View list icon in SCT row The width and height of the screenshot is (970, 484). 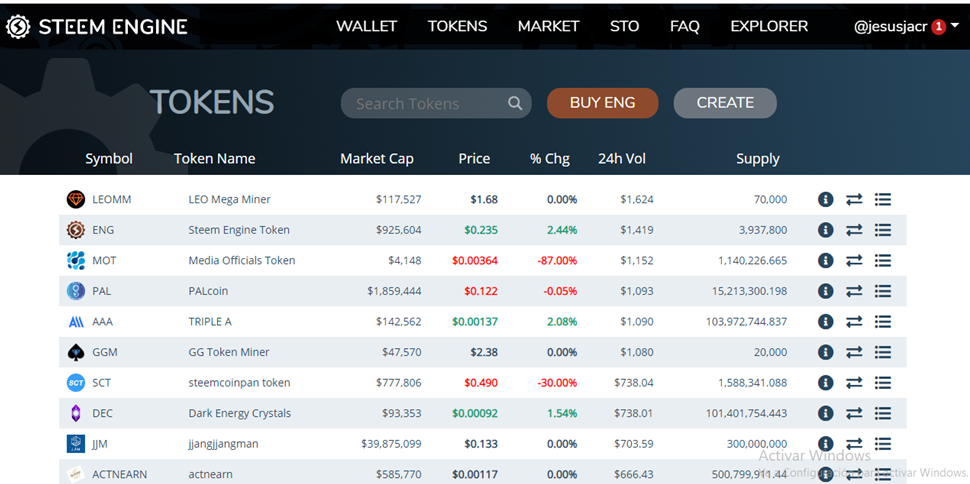(883, 382)
